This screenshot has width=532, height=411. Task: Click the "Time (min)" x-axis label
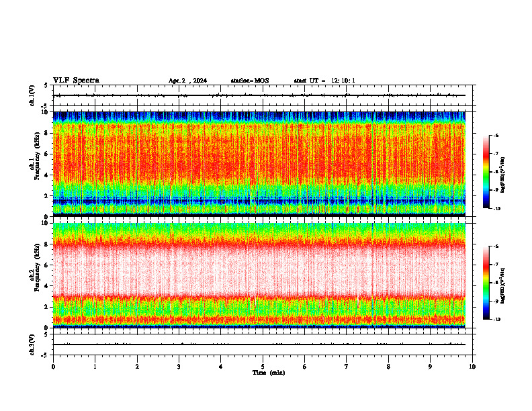[x=269, y=373]
